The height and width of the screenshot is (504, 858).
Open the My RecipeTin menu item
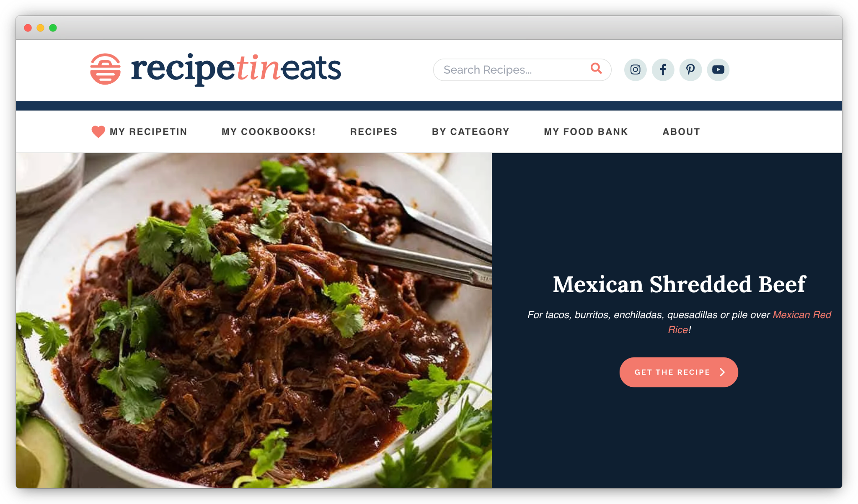(148, 132)
